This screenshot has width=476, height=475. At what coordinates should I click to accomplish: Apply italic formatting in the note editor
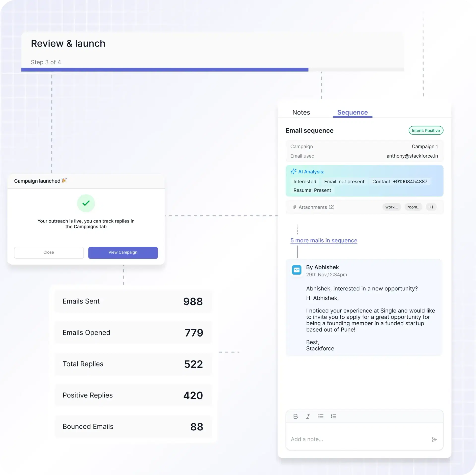tap(308, 416)
